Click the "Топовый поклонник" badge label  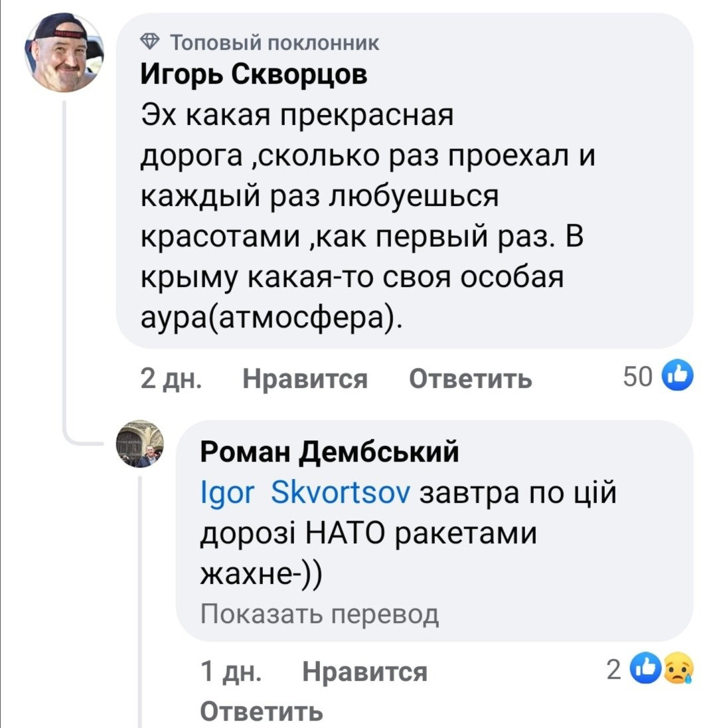pos(275,44)
